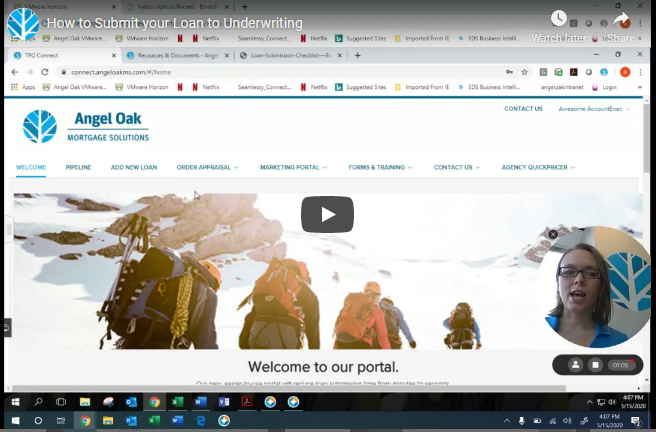Expand the FORMS & TRAINING dropdown
This screenshot has height=432, width=656.
click(380, 167)
